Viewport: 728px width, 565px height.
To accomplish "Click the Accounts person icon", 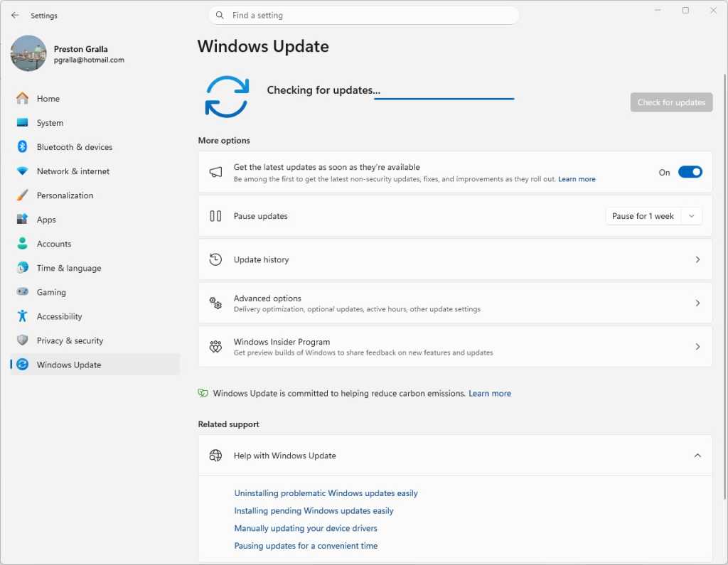I will [22, 243].
